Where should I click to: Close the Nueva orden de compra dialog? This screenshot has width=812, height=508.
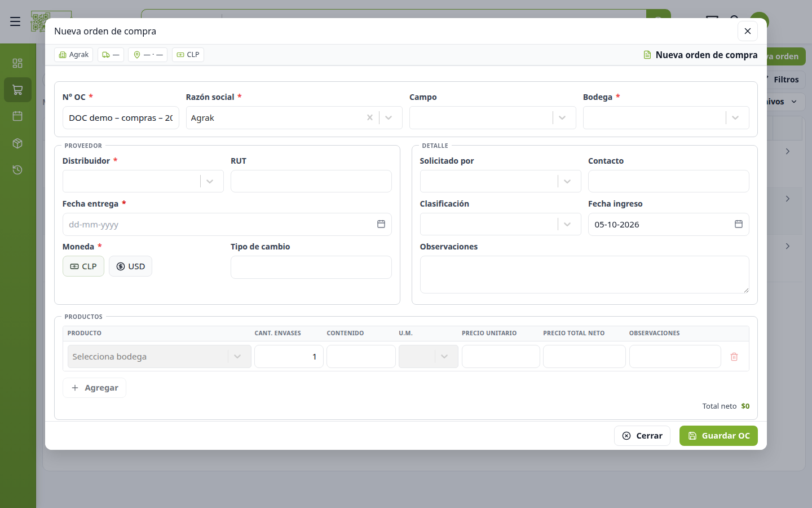point(748,31)
